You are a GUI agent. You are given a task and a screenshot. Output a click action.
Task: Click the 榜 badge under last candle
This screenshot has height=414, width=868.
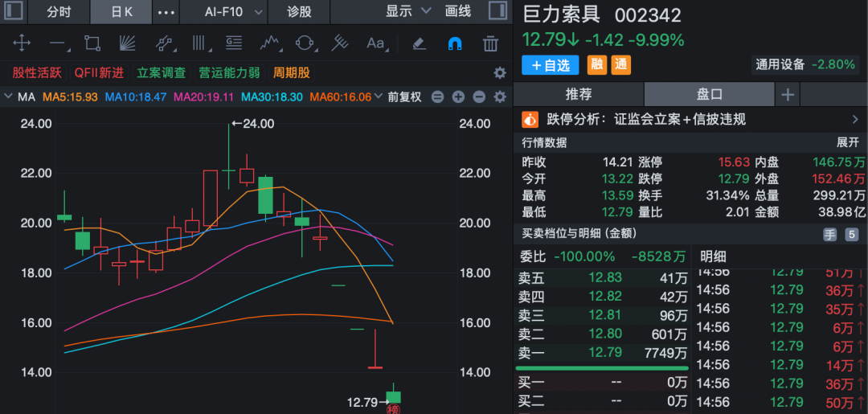point(393,409)
